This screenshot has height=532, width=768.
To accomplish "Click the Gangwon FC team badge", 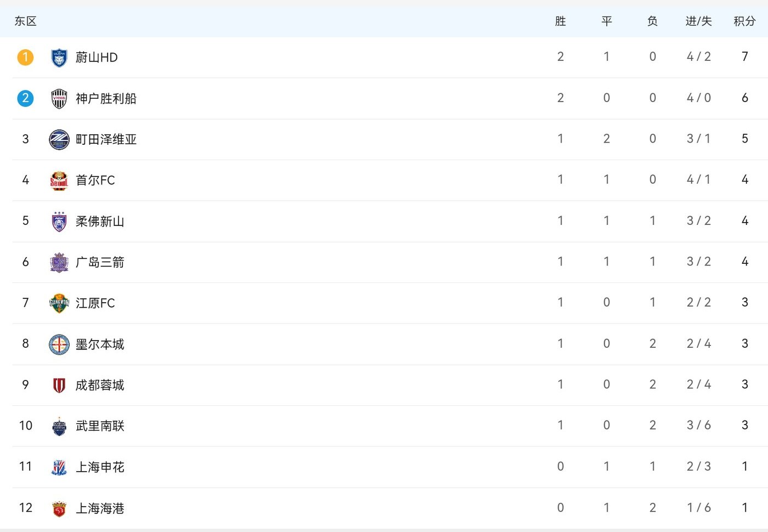I will (x=59, y=303).
